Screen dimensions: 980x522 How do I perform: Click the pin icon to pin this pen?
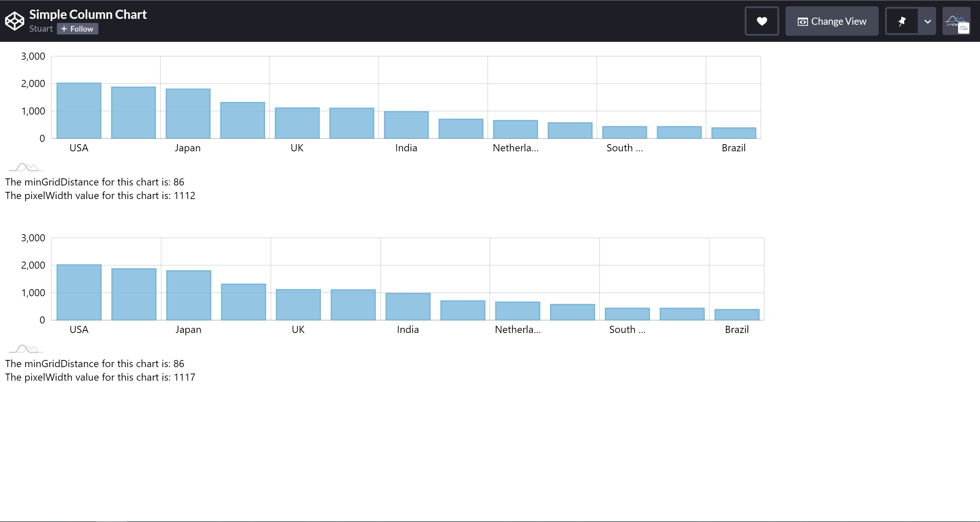(x=902, y=21)
